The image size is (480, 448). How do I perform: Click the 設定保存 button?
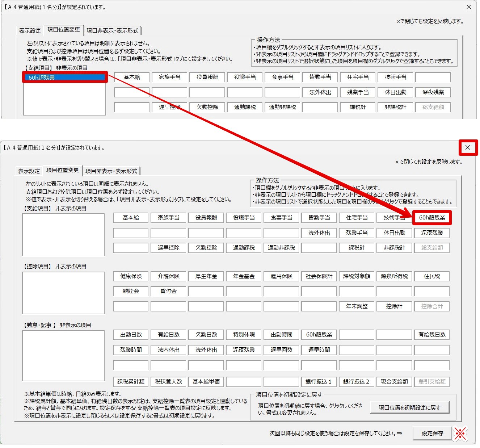point(432,433)
